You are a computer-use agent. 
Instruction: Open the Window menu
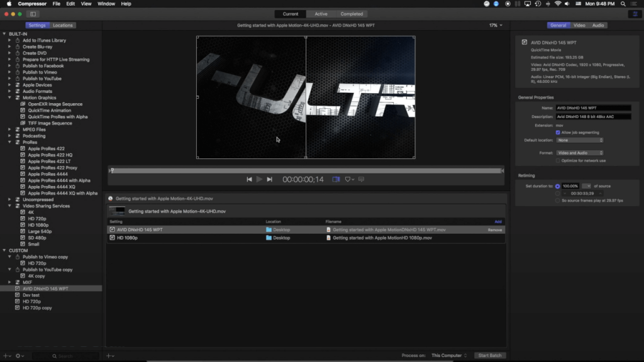click(106, 4)
